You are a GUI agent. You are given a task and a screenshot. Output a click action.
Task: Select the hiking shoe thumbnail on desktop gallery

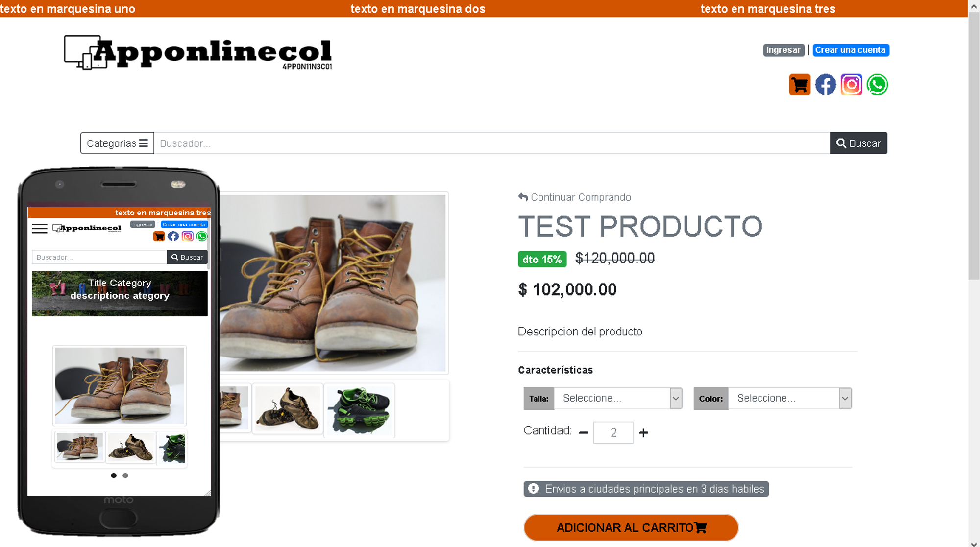(x=288, y=408)
